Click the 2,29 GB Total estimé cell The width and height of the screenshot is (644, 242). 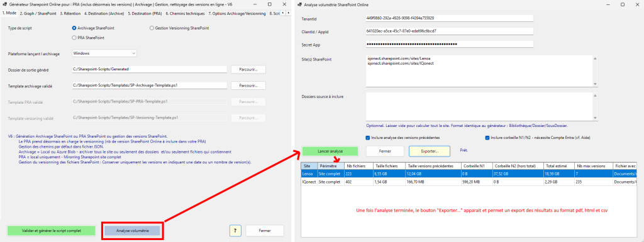(x=558, y=181)
